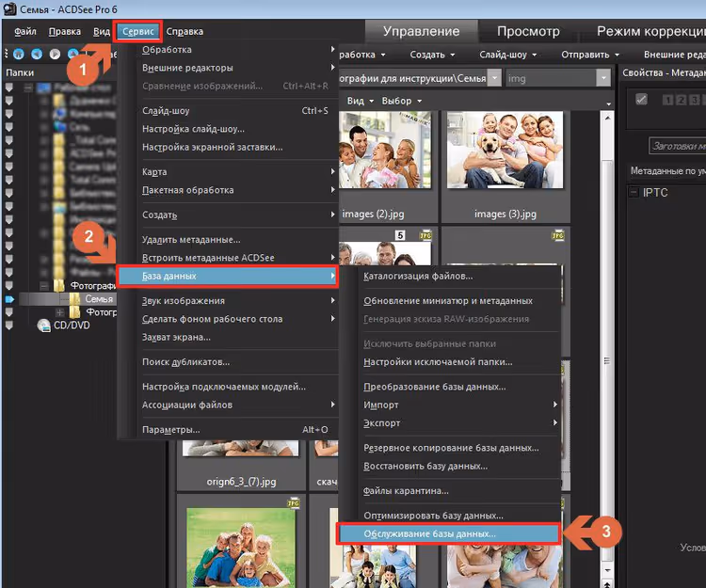This screenshot has width=706, height=588.
Task: Toggle the metadata checkmark in Properties panel
Action: pyautogui.click(x=641, y=99)
